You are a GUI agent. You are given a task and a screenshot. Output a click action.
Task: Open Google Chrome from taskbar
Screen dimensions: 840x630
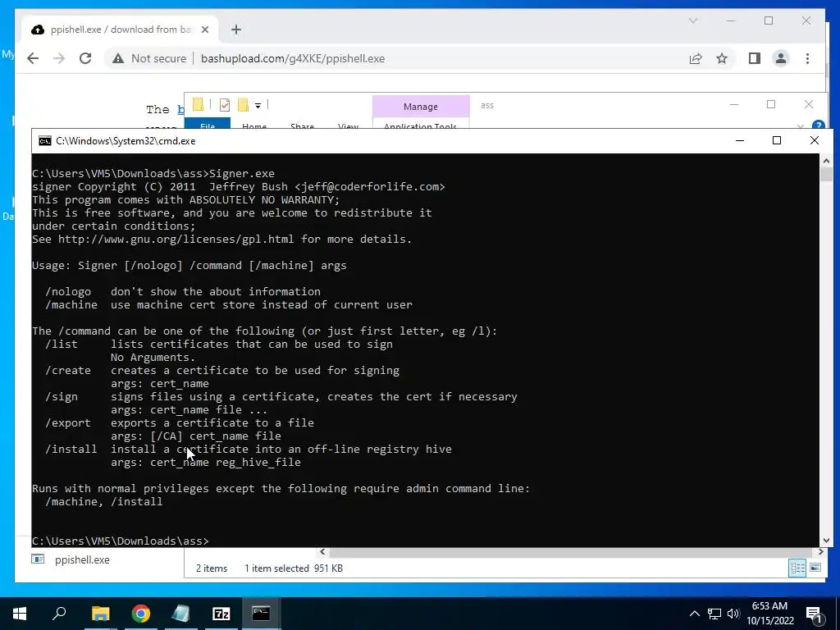point(141,614)
